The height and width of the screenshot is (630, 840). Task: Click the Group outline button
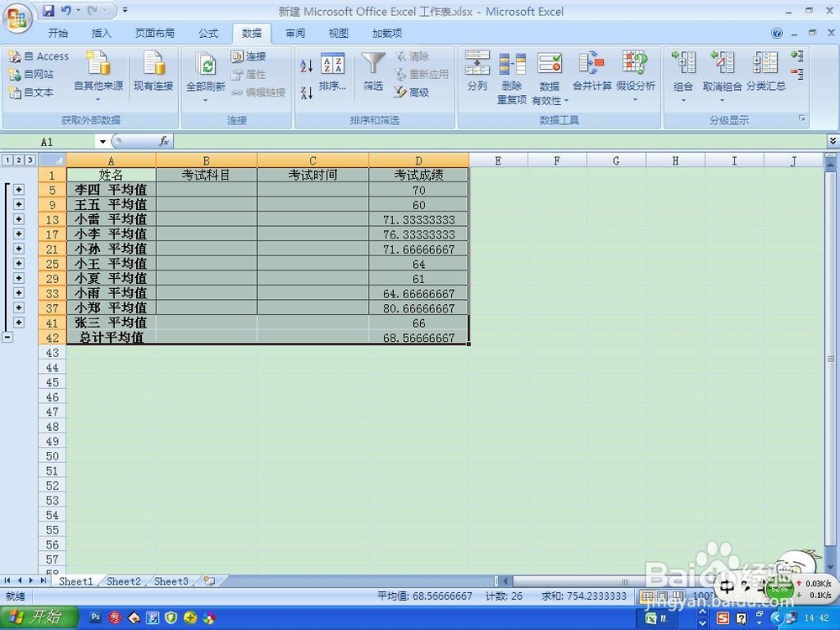click(683, 76)
